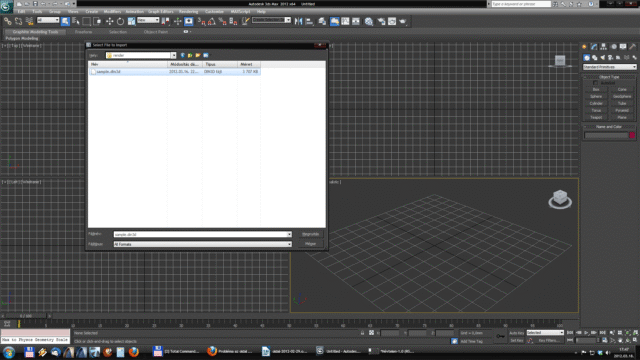The height and width of the screenshot is (360, 640).
Task: Select the Shapes category icon
Action: click(x=595, y=58)
